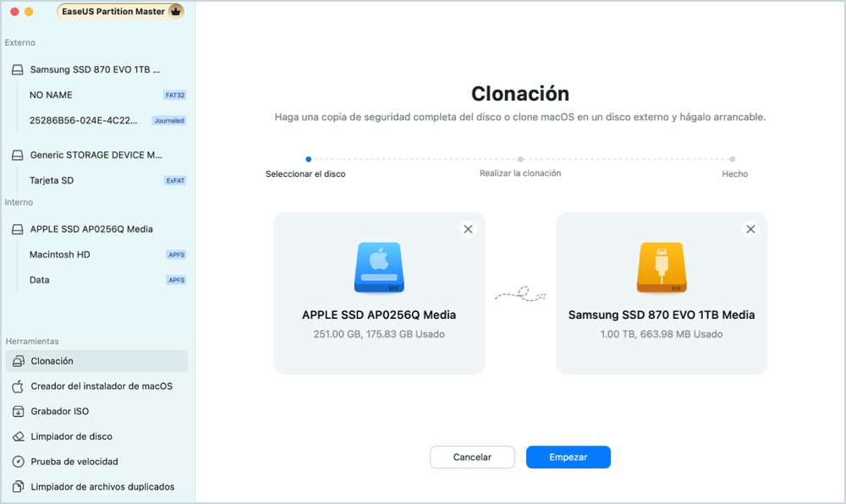Click the 'Herramientas' section label
This screenshot has width=846, height=504.
click(x=32, y=341)
